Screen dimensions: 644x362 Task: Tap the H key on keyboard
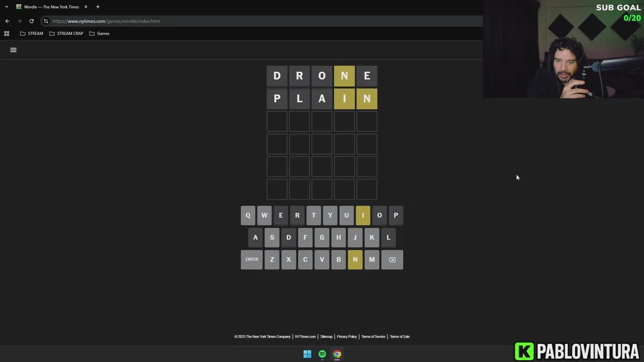[x=339, y=237]
